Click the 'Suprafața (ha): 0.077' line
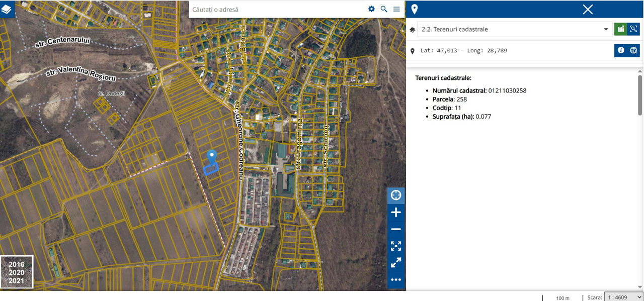644x301 pixels. [x=462, y=116]
